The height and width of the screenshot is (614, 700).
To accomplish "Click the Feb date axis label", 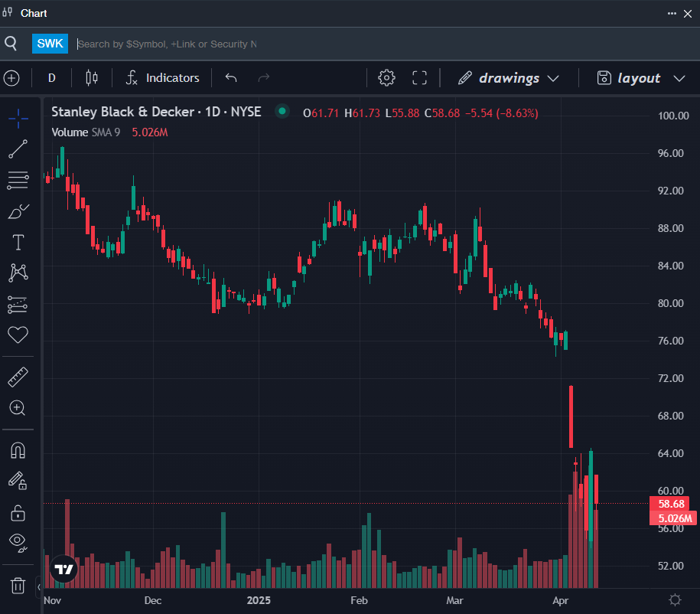I will coord(359,600).
